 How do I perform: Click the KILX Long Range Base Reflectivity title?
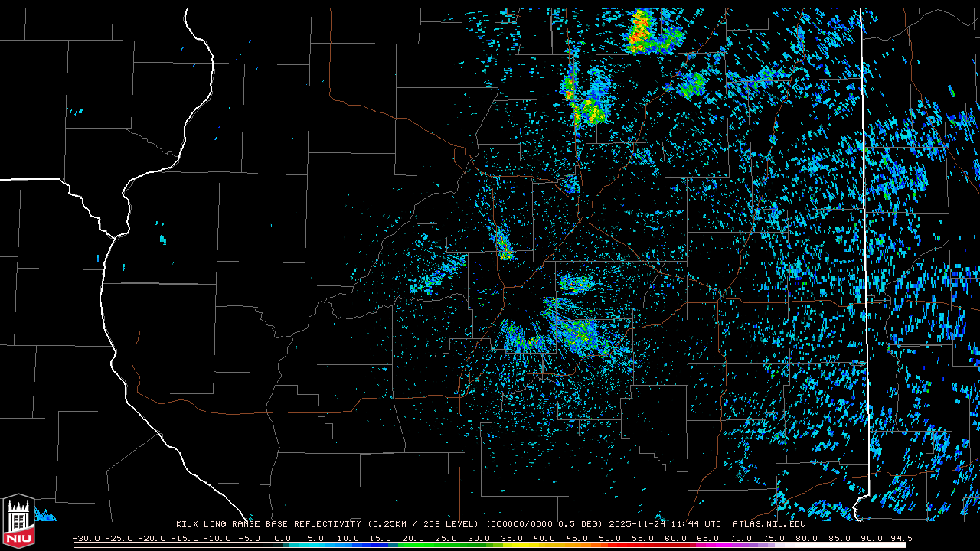point(268,524)
